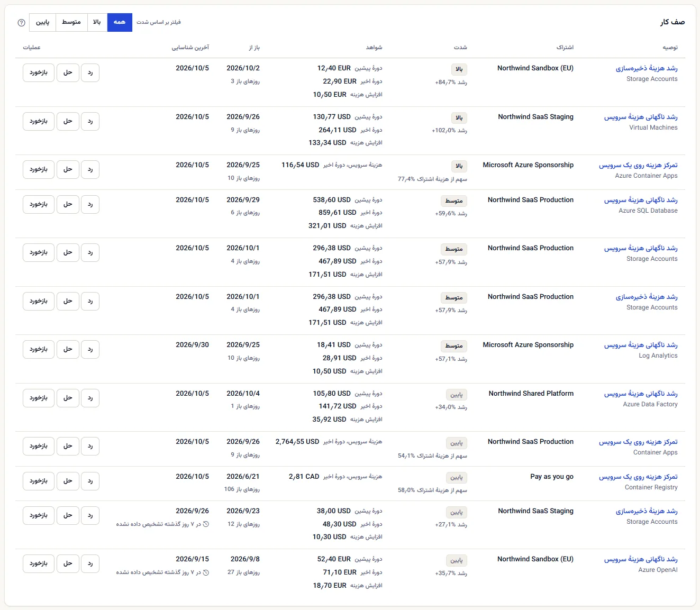The height and width of the screenshot is (610, 700).
Task: Resolve (حل) the Container Registry recommendation
Action: coord(68,481)
